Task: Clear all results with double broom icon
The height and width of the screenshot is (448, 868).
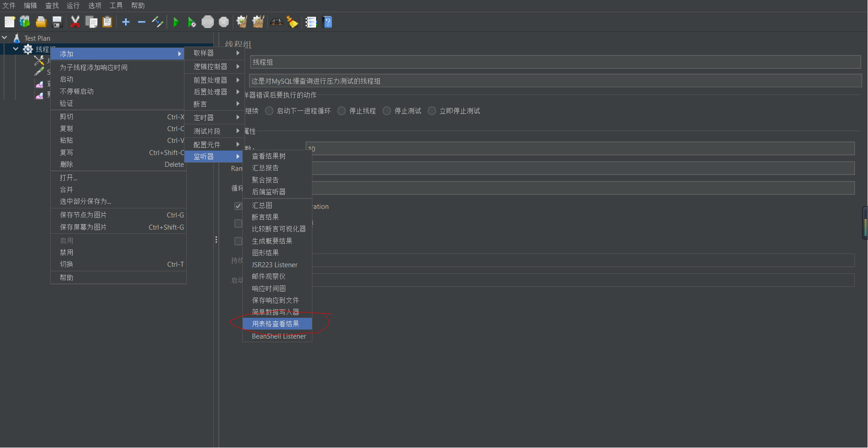Action: click(258, 22)
